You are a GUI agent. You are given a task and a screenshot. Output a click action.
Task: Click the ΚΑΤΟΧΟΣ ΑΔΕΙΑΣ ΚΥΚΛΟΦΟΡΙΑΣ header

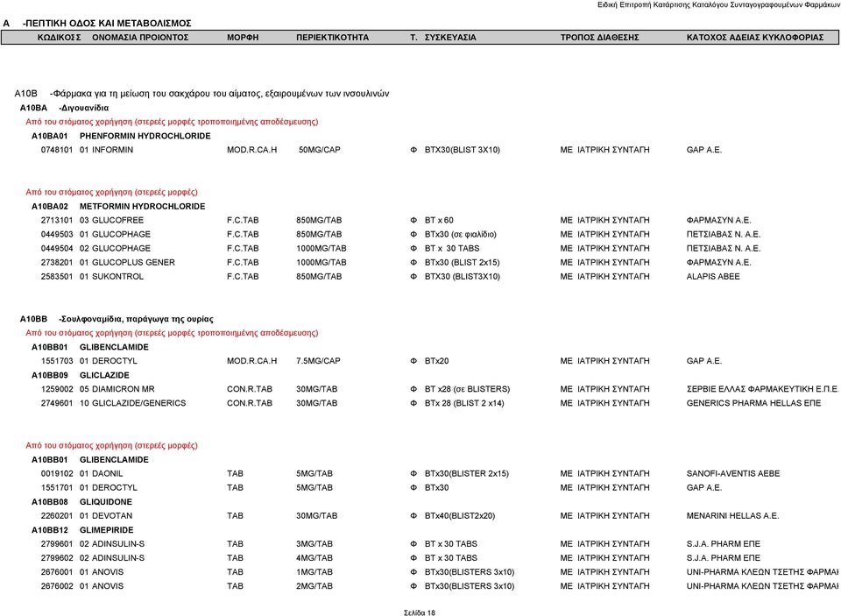[754, 38]
